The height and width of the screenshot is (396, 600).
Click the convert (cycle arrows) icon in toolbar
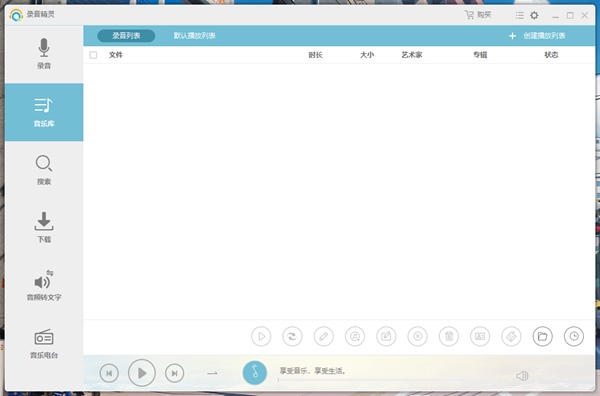coord(292,336)
